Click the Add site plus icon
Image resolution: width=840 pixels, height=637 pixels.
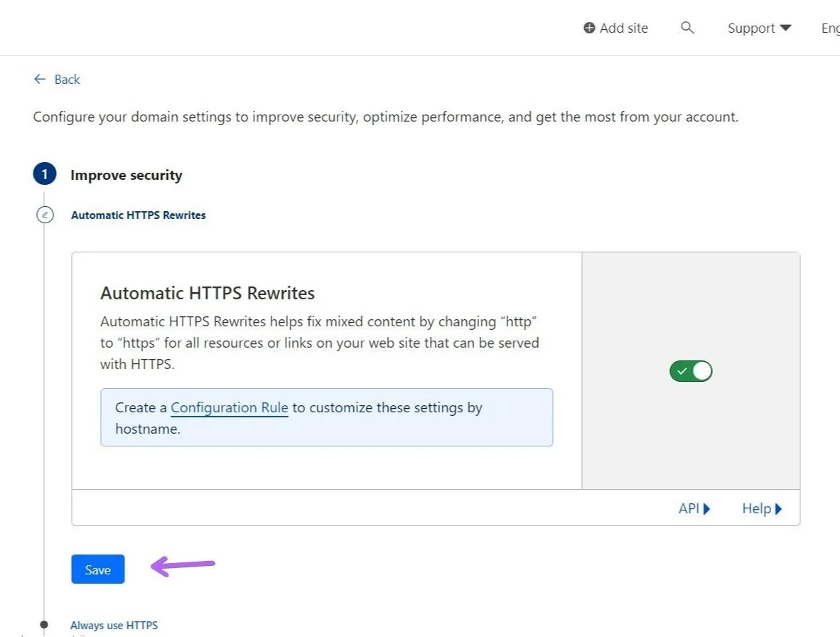coord(588,28)
